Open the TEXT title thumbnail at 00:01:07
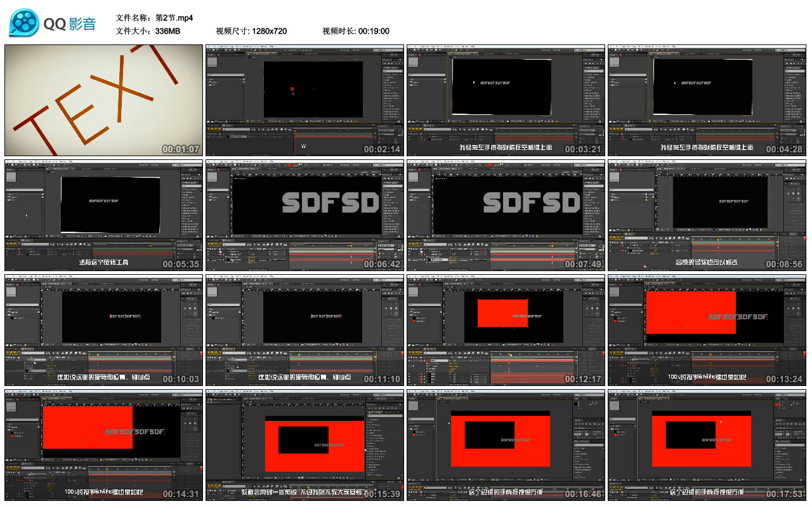812x506 pixels. coord(103,100)
